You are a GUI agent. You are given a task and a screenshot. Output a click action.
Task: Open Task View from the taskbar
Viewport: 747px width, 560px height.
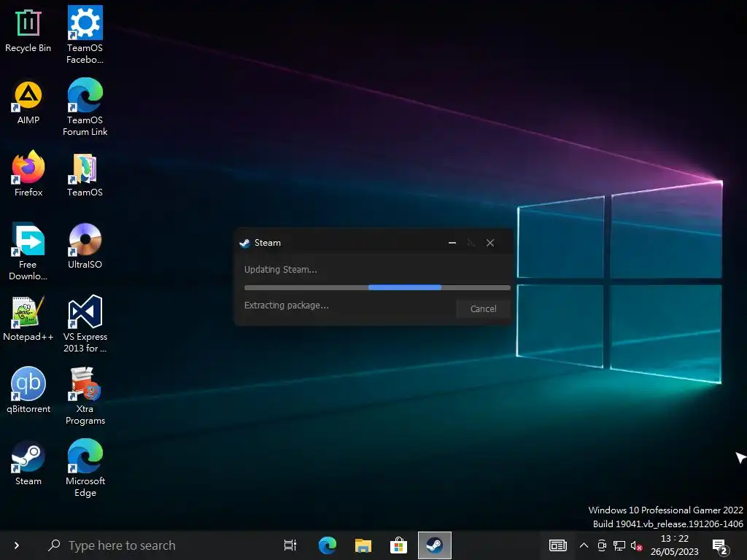290,545
